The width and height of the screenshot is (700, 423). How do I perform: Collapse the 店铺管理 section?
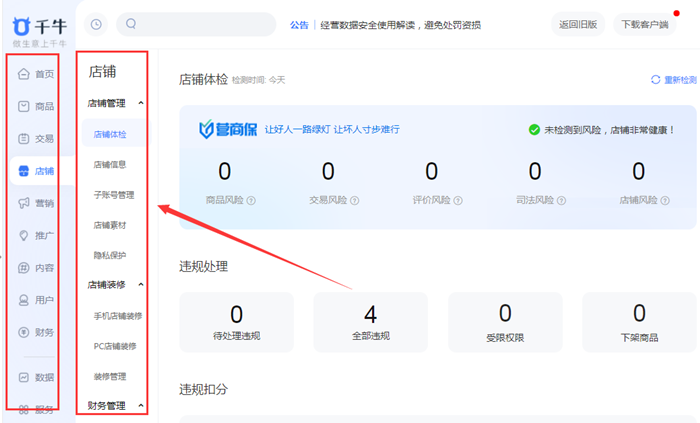tap(140, 103)
